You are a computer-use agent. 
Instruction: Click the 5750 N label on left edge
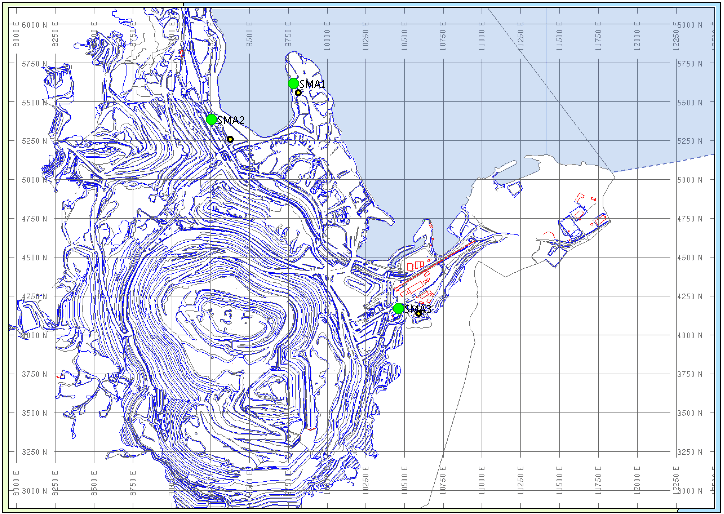coord(34,64)
